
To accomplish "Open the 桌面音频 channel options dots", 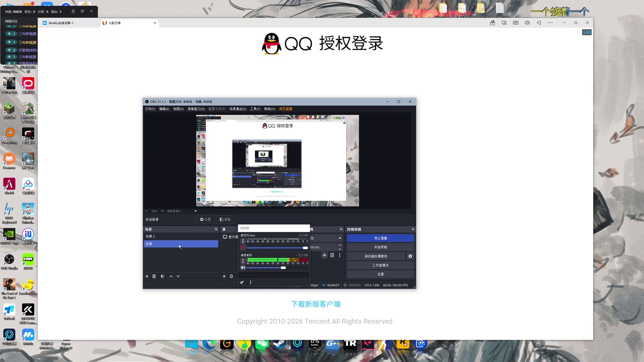I will click(x=243, y=261).
